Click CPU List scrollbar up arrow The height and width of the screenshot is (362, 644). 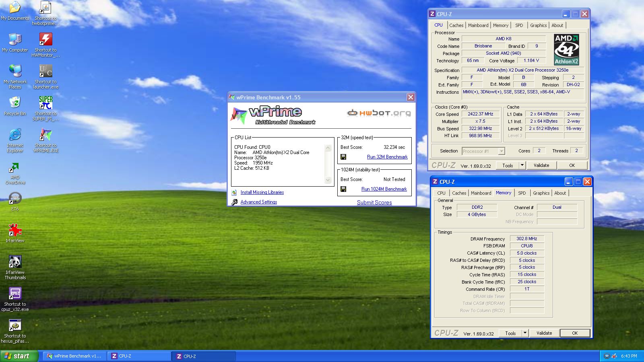(328, 148)
